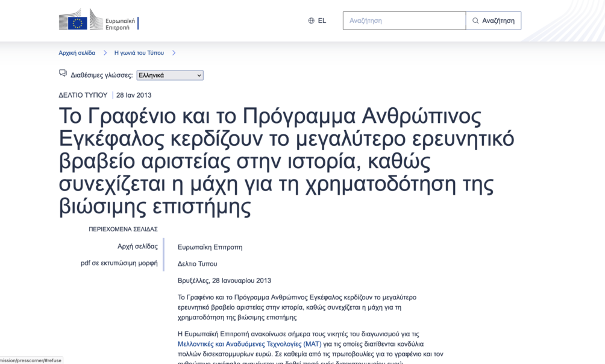Focus the Αναζήτηση search input field
This screenshot has height=364, width=605.
(404, 20)
